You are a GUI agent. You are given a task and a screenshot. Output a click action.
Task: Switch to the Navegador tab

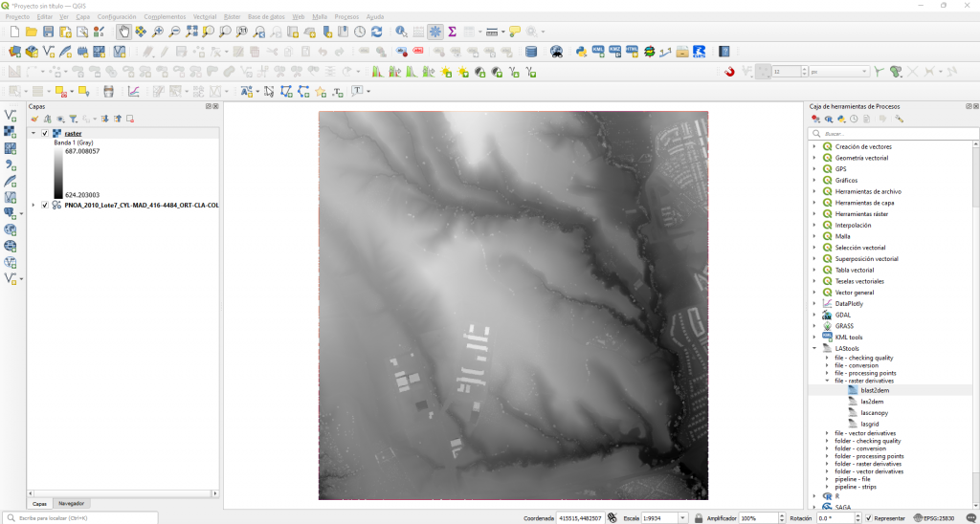pyautogui.click(x=72, y=503)
